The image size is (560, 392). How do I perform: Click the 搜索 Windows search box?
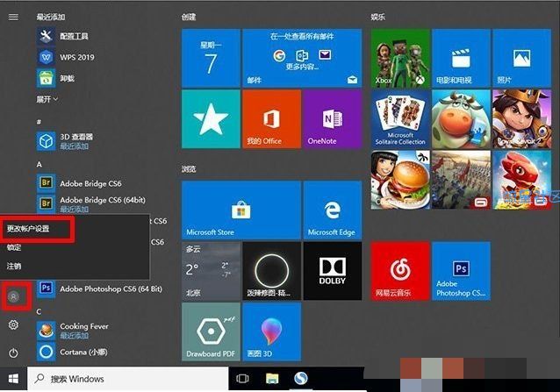pyautogui.click(x=128, y=379)
